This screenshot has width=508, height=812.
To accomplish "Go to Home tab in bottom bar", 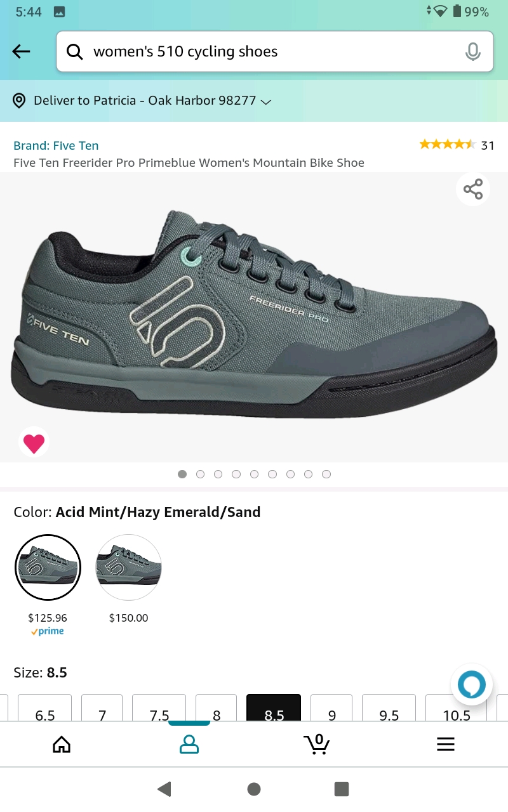I will (x=62, y=743).
